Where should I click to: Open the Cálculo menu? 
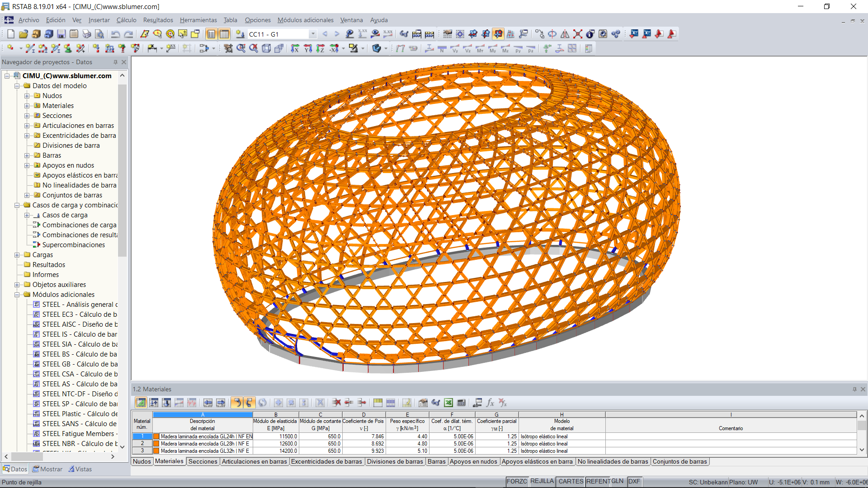click(126, 20)
